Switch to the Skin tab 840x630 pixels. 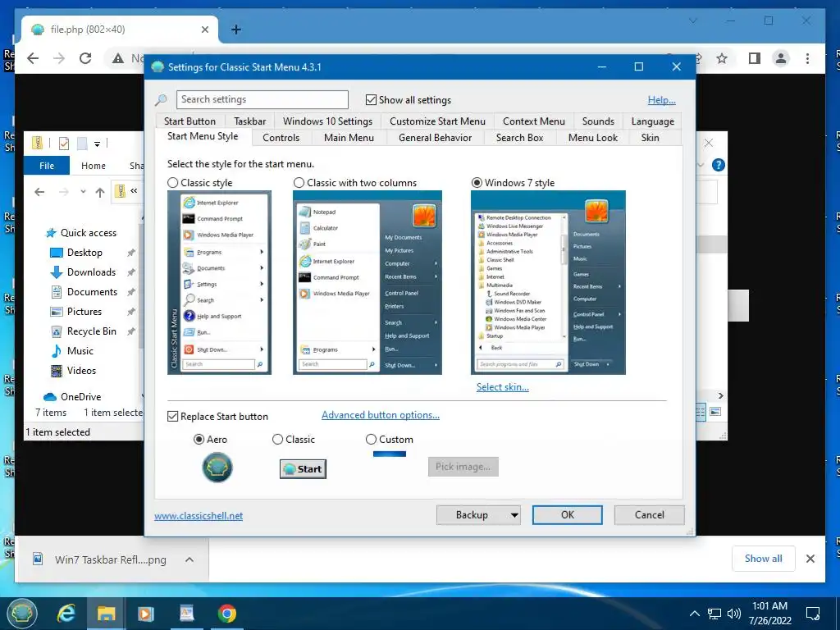pos(650,138)
